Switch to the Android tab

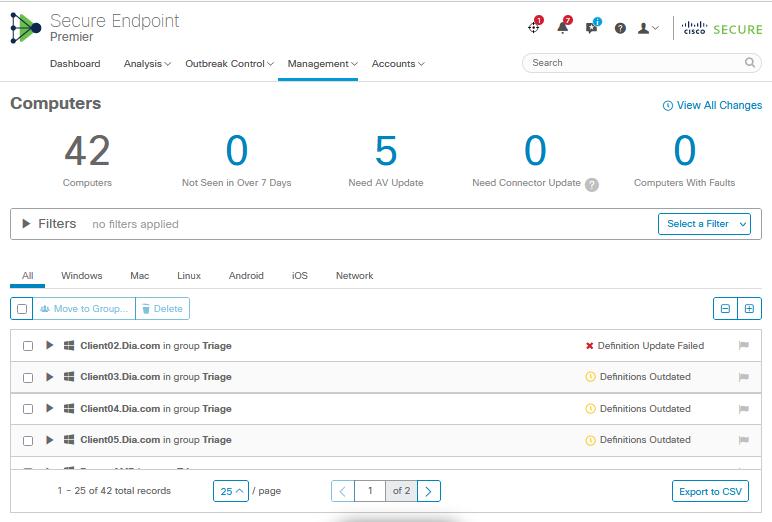tap(246, 276)
